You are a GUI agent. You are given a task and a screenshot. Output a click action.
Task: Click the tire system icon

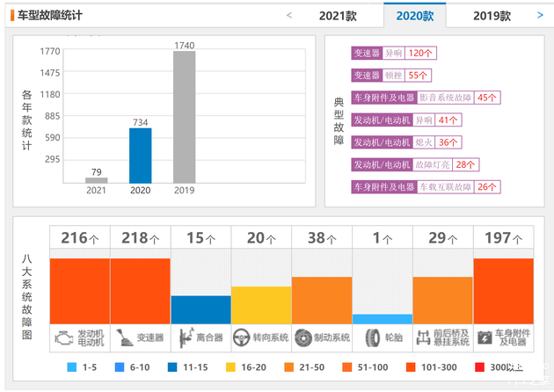point(370,337)
